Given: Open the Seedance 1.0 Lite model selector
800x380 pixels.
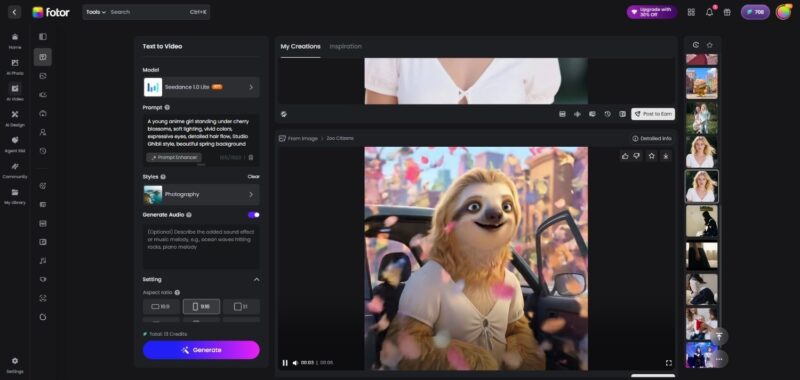Looking at the screenshot, I should pyautogui.click(x=201, y=87).
